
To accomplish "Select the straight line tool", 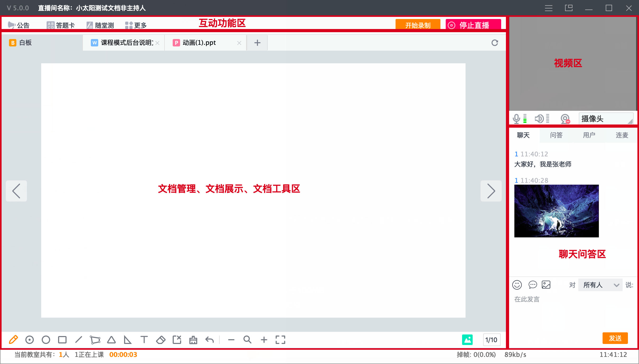I will coord(79,339).
